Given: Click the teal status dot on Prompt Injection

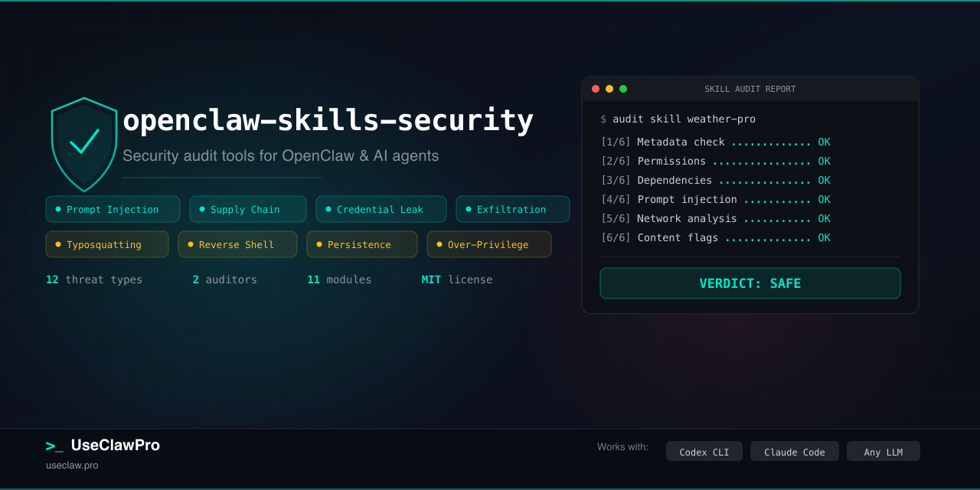Looking at the screenshot, I should (57, 208).
